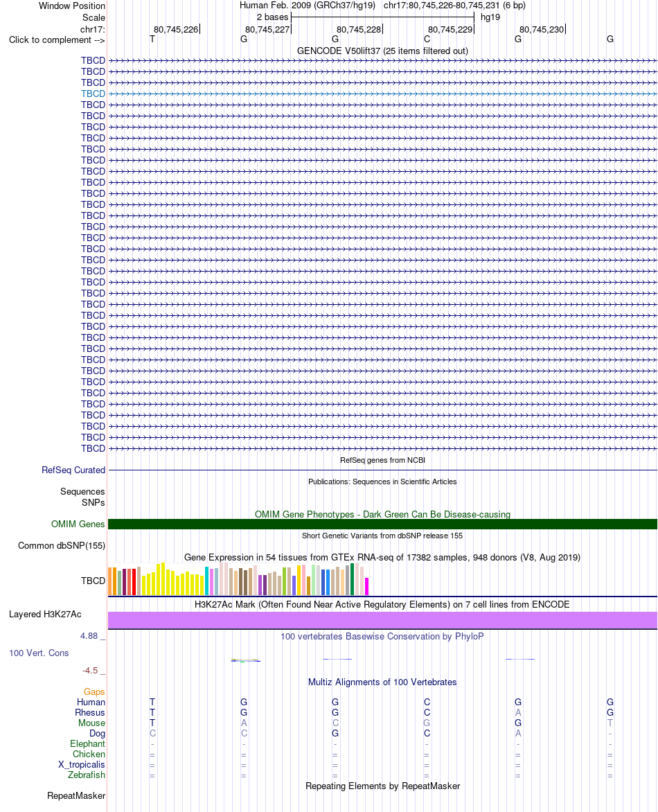Open '100 vertebrates Basewise Conservation by PhyloP' title
Viewport: 658px width, 812px height.
point(382,637)
